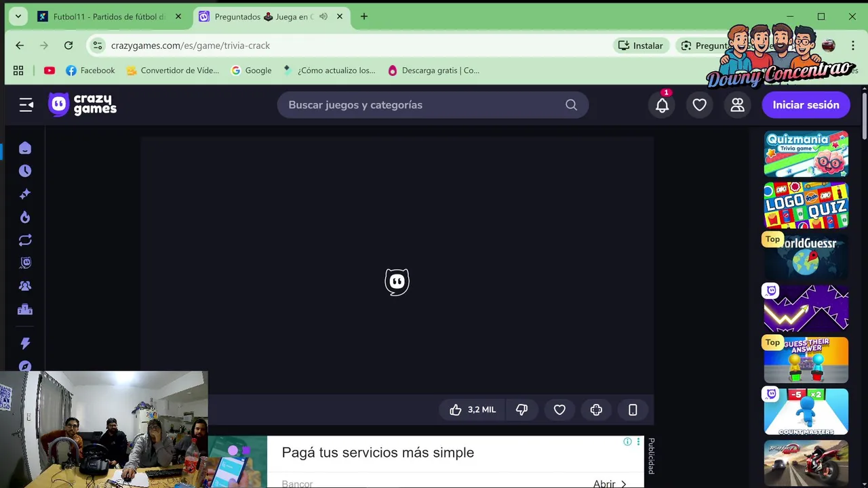Open the Logo Quiz game thumbnail
This screenshot has width=868, height=488.
(806, 205)
